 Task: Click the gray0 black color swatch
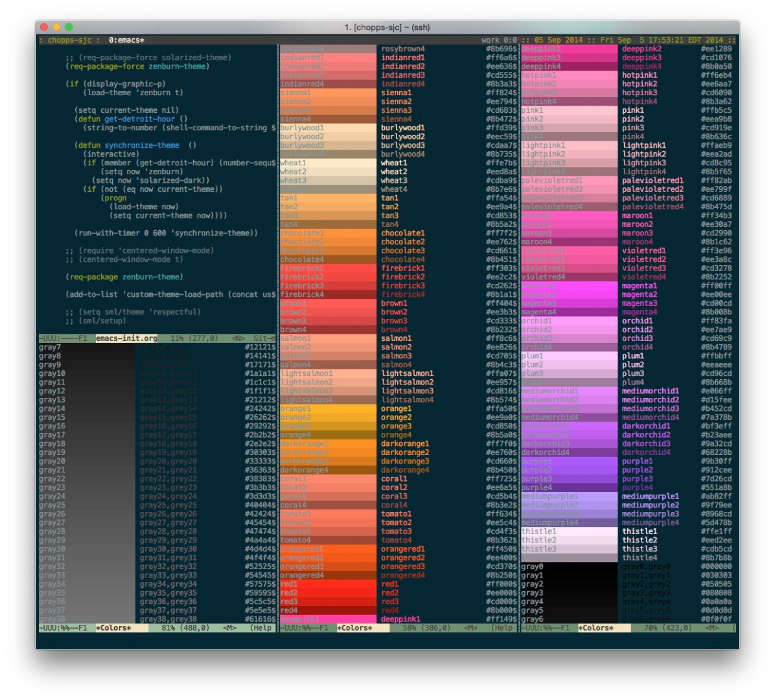[569, 566]
